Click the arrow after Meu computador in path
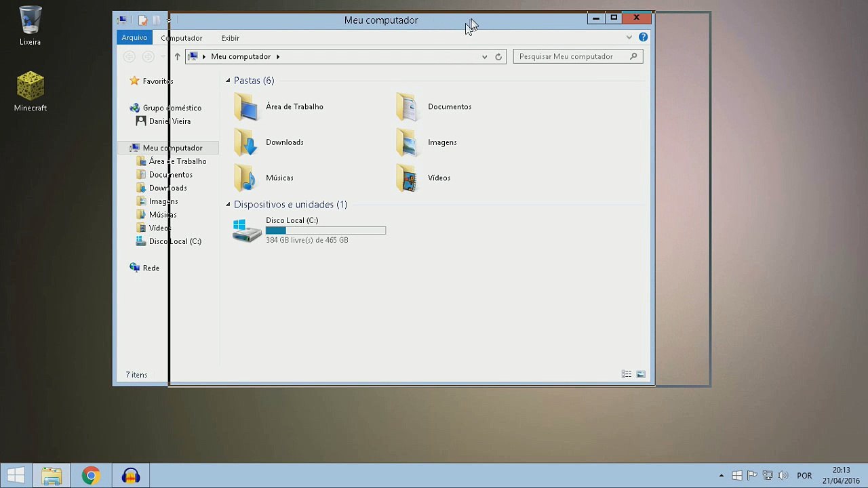Viewport: 868px width, 488px height. (x=277, y=57)
